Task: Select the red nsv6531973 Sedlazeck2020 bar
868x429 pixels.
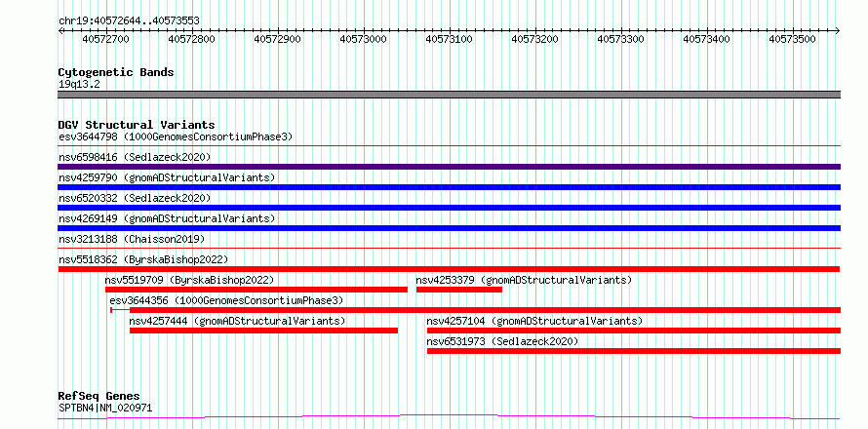Action: click(x=634, y=351)
